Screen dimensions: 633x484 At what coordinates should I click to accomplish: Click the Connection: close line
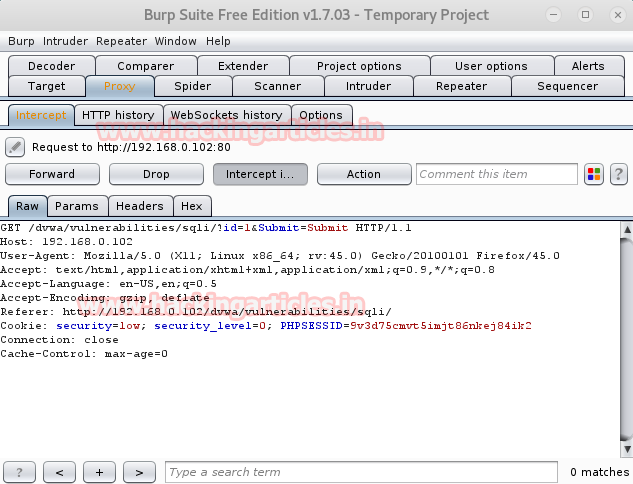pos(59,340)
